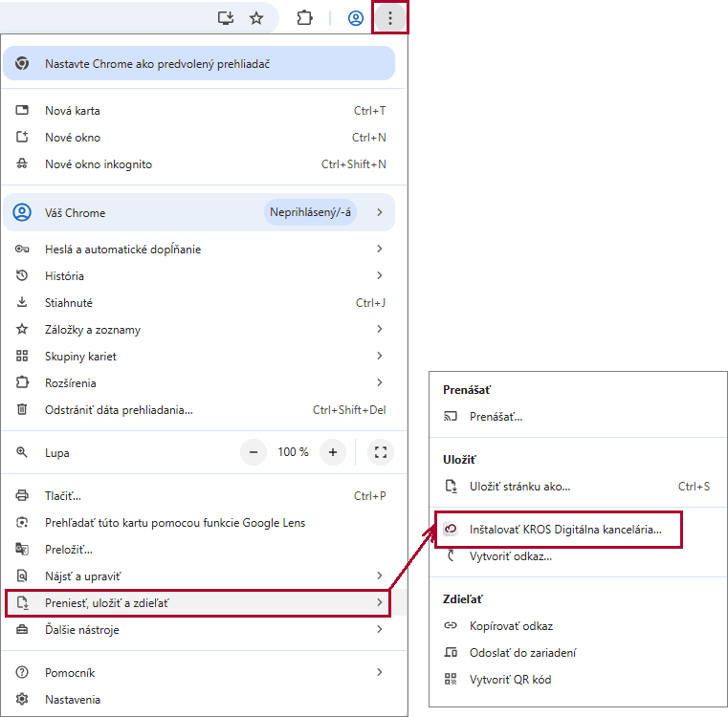Screen dimensions: 728x717
Task: Enter fullscreen mode via zoom row icon
Action: (x=380, y=452)
